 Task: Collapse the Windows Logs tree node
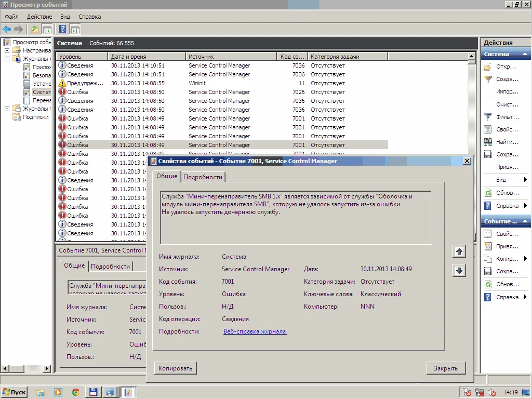click(x=7, y=59)
